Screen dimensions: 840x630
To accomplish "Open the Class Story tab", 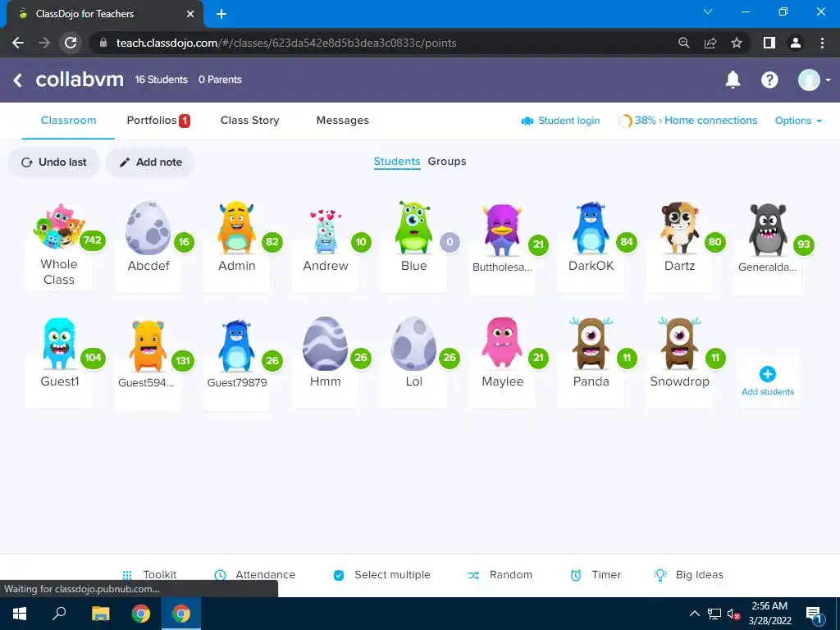I will point(249,121).
